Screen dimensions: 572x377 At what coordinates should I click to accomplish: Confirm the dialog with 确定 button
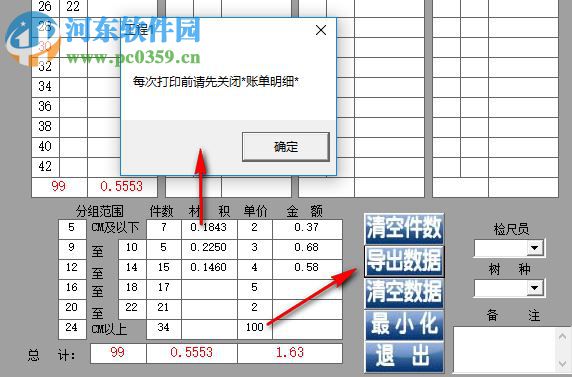(286, 147)
